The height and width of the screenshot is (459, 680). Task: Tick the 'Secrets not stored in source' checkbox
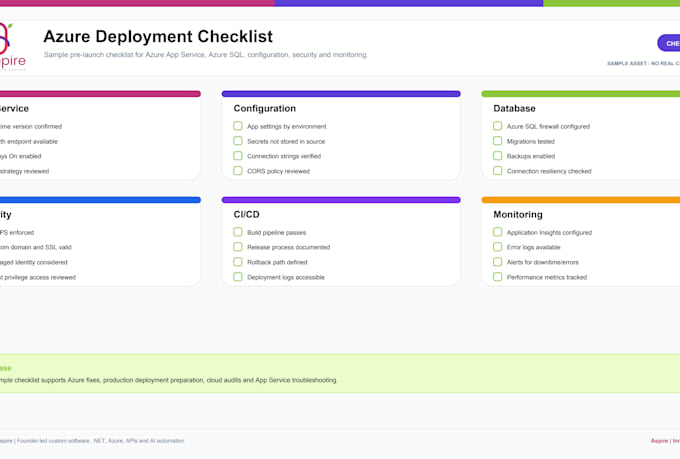coord(238,141)
